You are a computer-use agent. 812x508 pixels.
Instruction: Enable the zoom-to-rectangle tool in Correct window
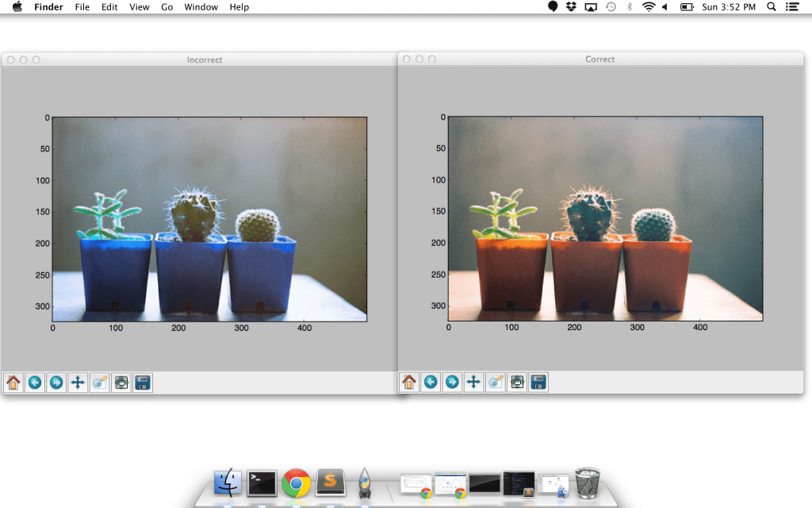495,382
